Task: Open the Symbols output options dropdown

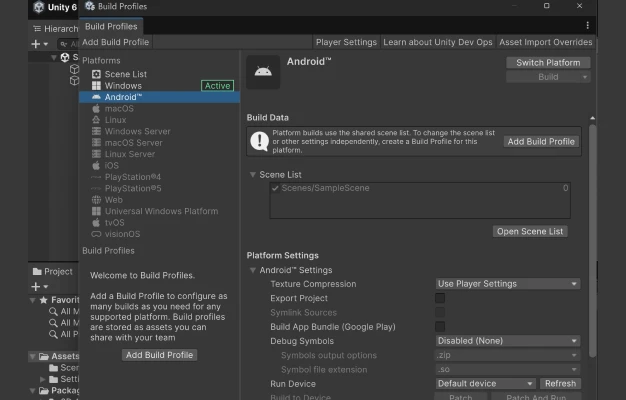Action: tap(508, 355)
